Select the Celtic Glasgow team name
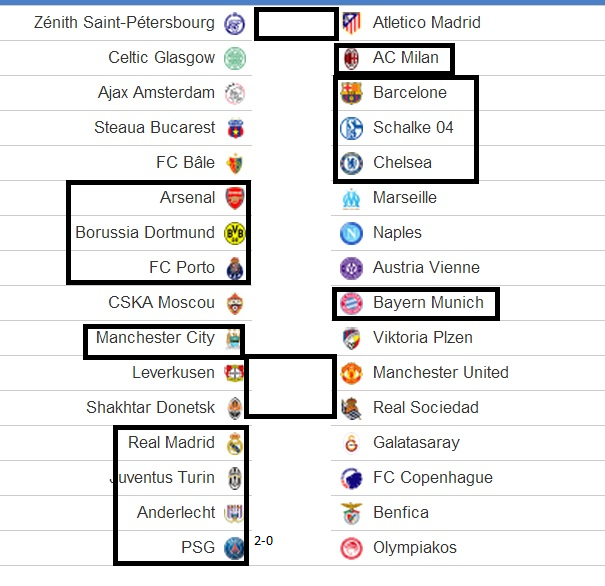This screenshot has height=586, width=605. [x=161, y=57]
